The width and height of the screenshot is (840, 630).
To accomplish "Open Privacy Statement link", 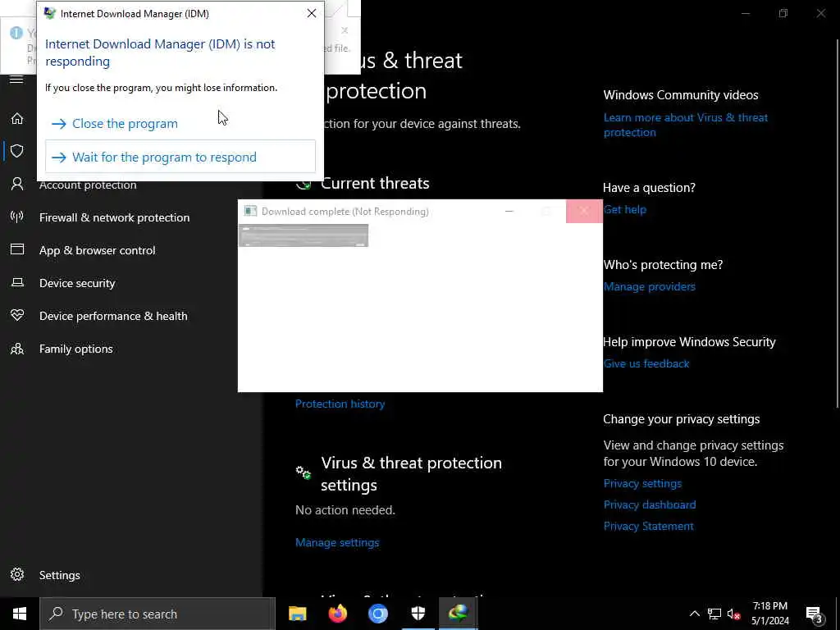I will (648, 526).
